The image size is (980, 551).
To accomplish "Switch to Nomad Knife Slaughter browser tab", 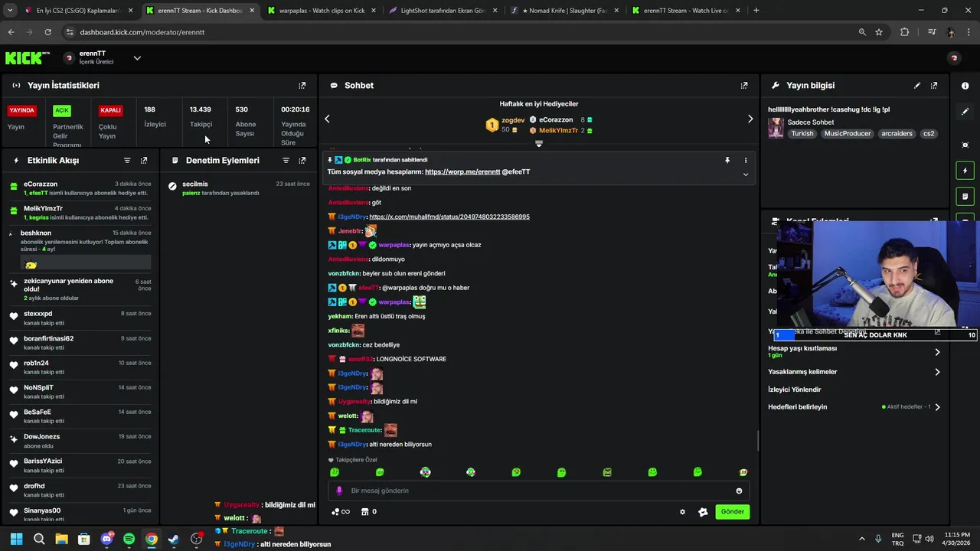I will point(563,11).
